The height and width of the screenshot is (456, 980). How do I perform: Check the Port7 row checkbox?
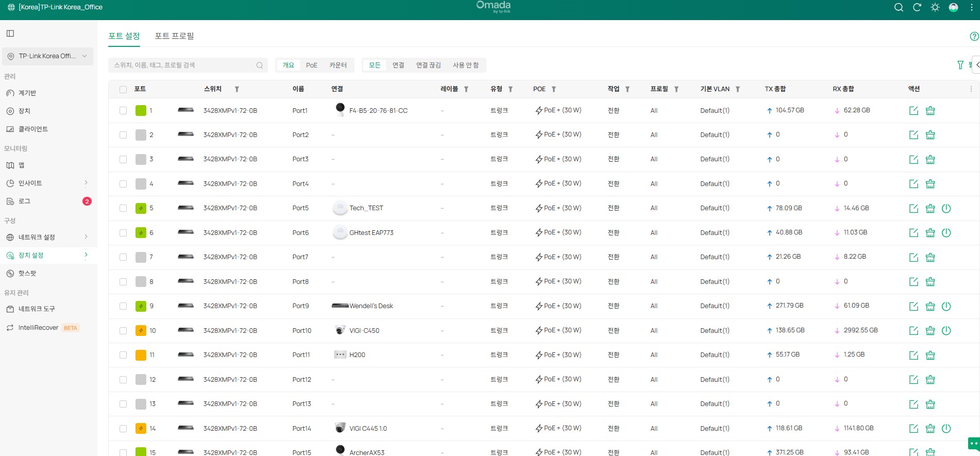[123, 257]
